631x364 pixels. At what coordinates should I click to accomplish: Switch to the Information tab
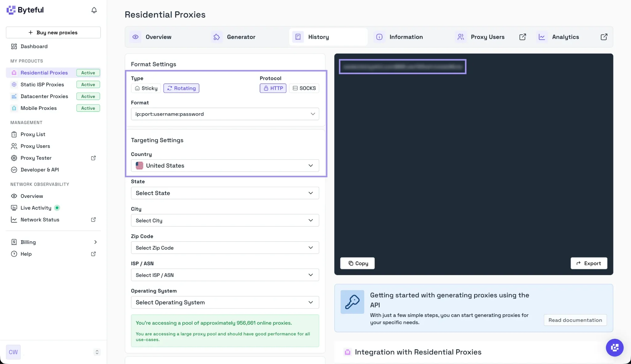[x=410, y=37]
